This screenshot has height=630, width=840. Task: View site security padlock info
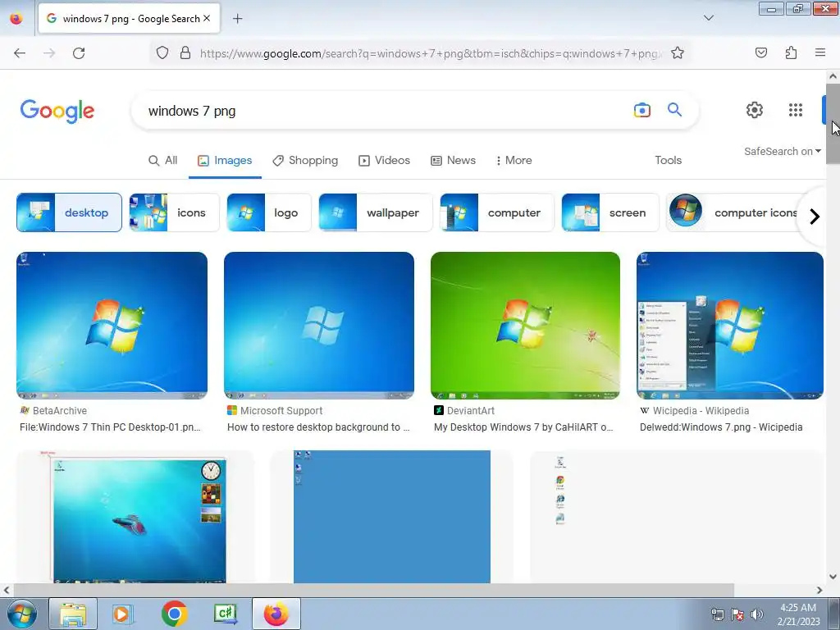pos(185,52)
